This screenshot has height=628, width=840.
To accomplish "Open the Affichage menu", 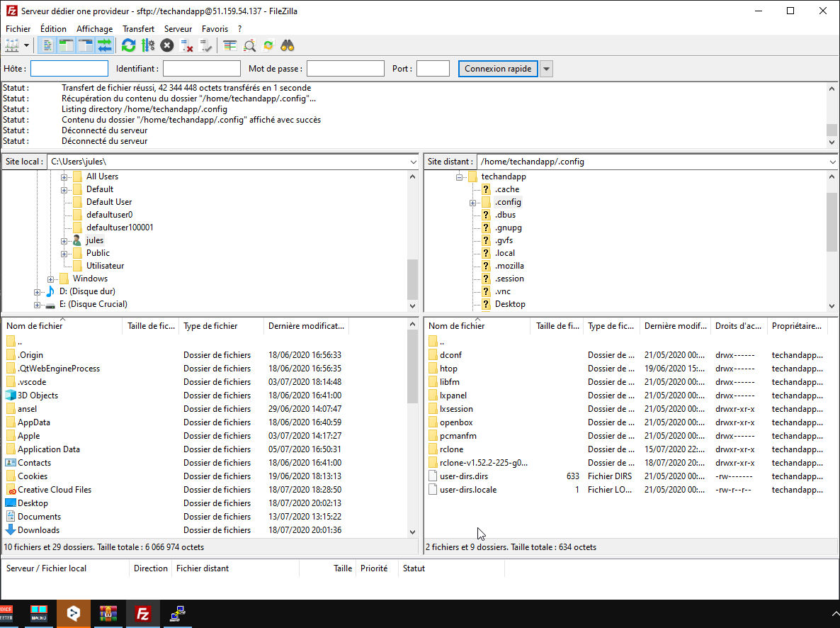I will [94, 29].
